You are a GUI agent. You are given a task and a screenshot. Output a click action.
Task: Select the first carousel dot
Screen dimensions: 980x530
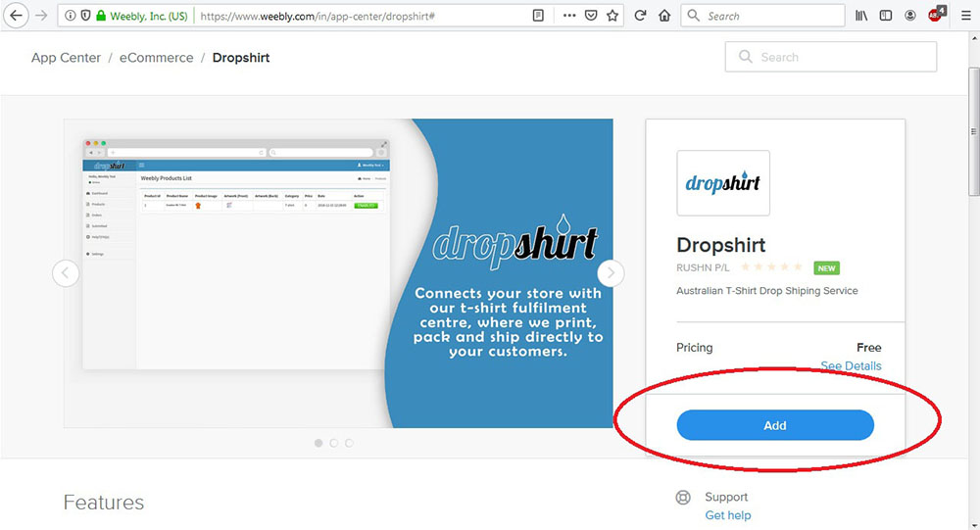tap(318, 443)
